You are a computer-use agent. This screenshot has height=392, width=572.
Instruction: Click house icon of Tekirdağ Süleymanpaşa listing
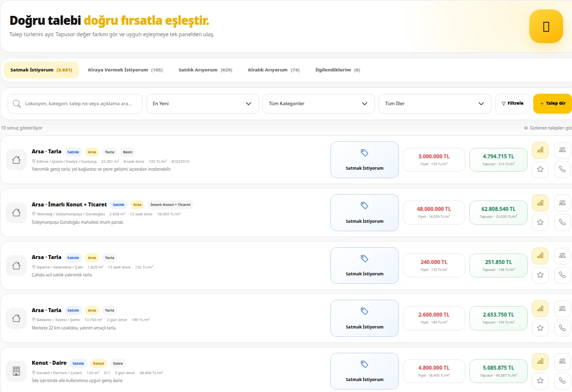coord(16,213)
